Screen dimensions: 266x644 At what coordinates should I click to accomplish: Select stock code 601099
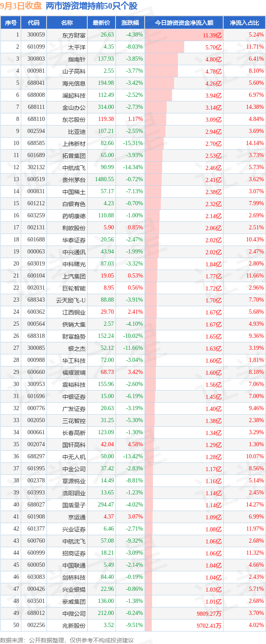tap(37, 47)
